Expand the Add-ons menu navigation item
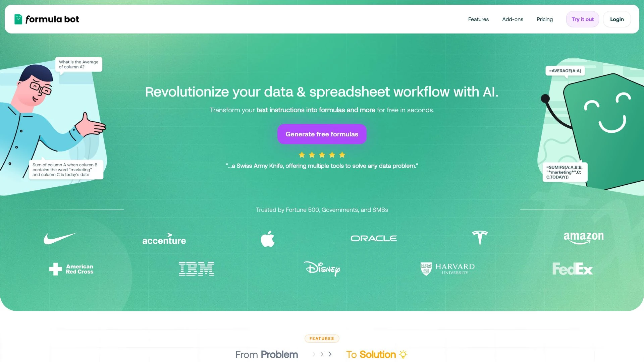 [x=512, y=19]
